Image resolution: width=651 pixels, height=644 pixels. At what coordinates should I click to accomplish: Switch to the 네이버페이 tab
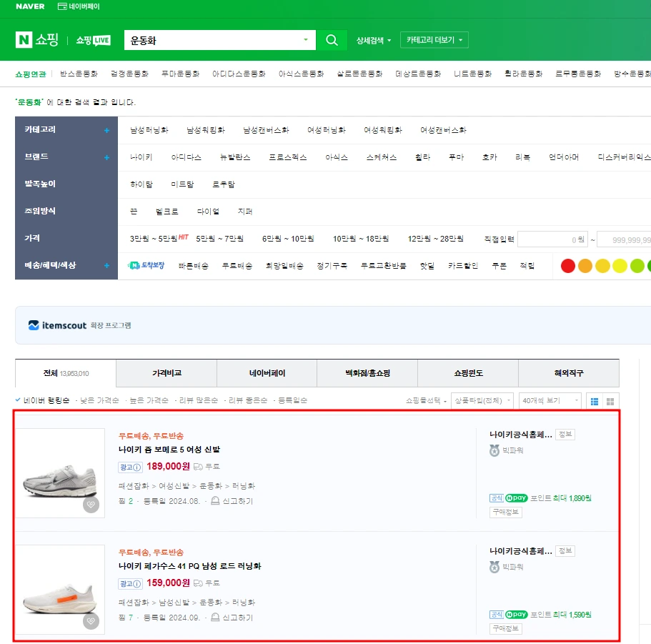(x=267, y=373)
